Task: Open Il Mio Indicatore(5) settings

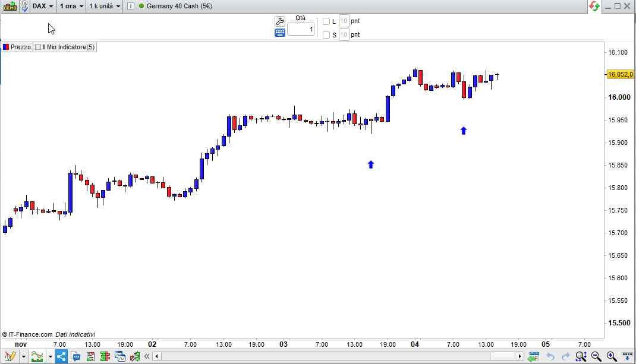Action: pyautogui.click(x=65, y=47)
